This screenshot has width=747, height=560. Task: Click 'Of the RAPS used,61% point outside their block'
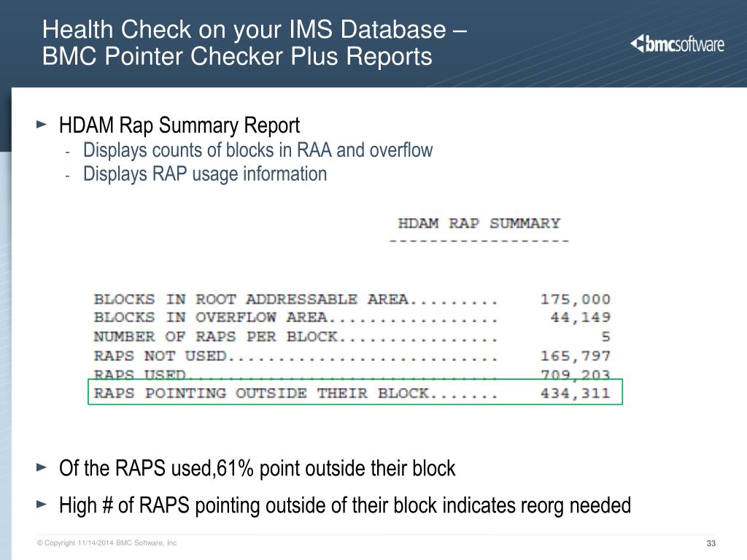258,469
